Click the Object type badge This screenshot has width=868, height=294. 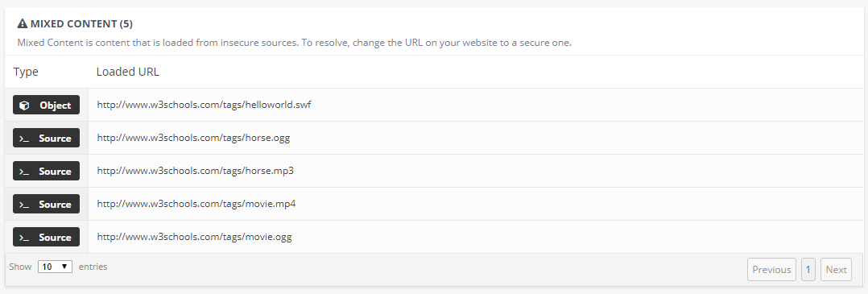point(47,106)
